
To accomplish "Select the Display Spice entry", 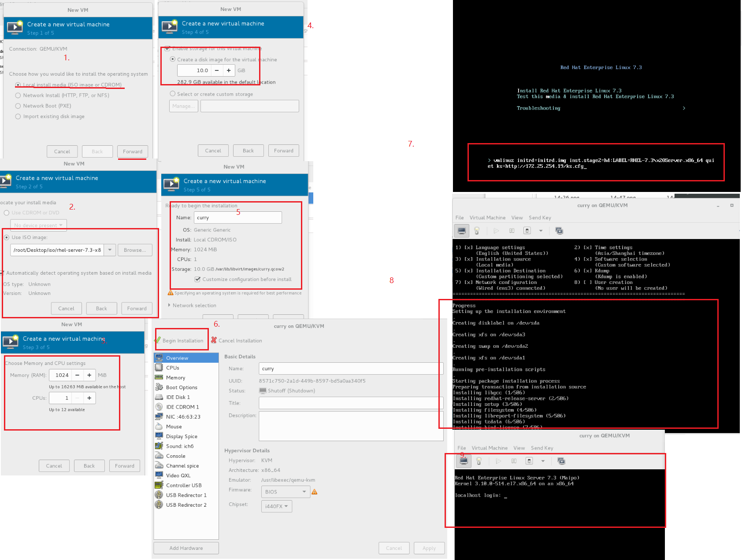I will click(186, 436).
